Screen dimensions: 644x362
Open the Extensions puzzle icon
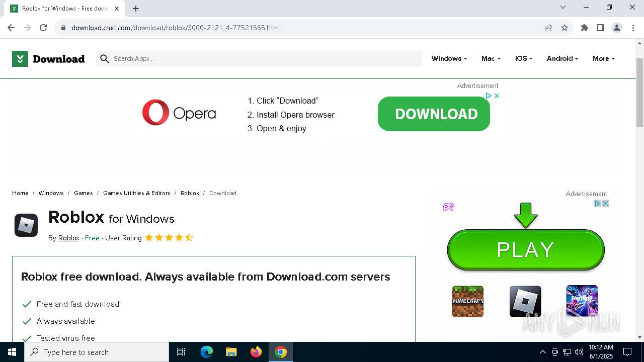pyautogui.click(x=585, y=28)
